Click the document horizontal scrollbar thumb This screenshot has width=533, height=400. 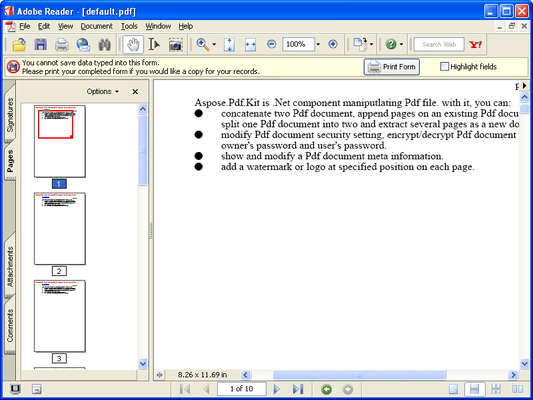359,375
